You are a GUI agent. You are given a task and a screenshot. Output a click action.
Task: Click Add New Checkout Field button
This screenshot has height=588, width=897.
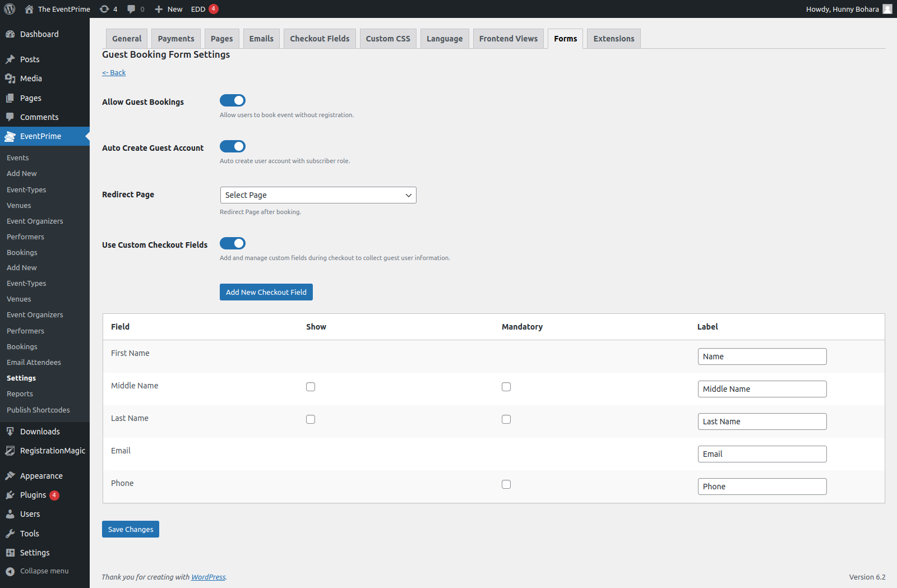pyautogui.click(x=266, y=292)
